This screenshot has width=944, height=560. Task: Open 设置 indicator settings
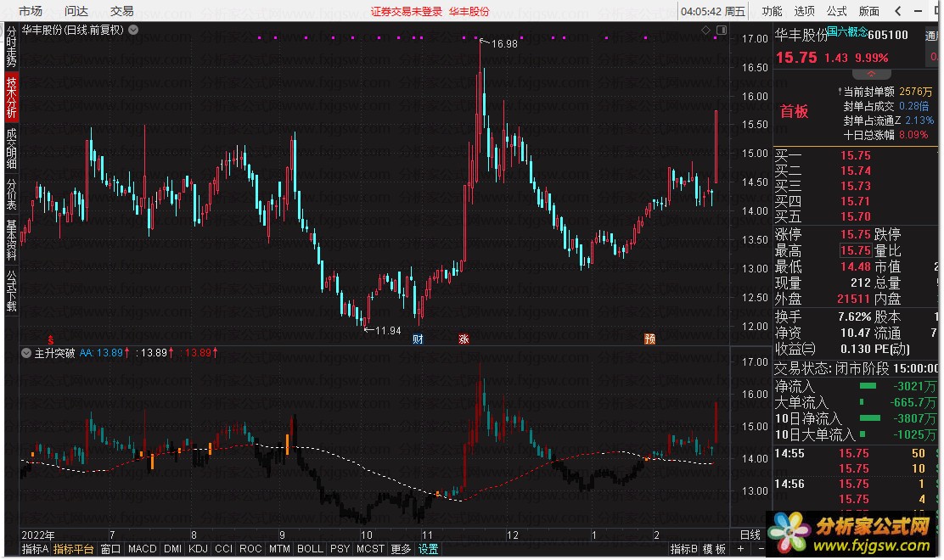429,549
